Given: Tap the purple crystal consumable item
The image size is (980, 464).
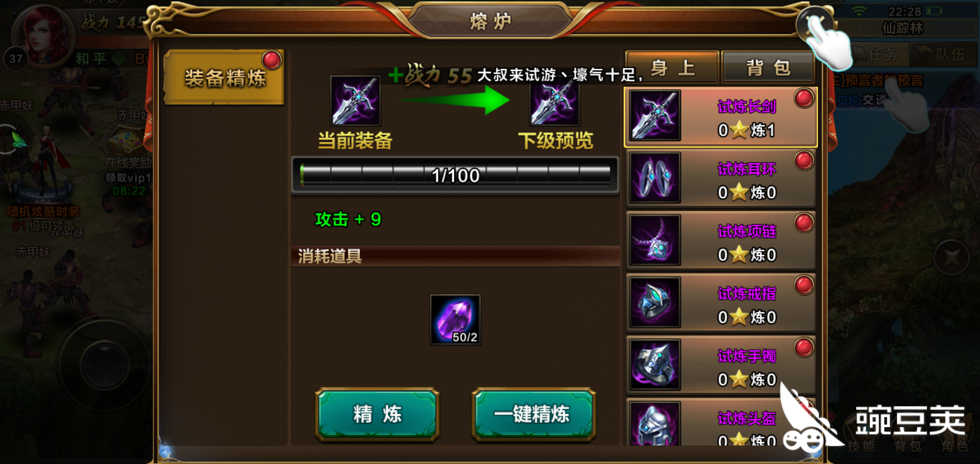Looking at the screenshot, I should 455,319.
